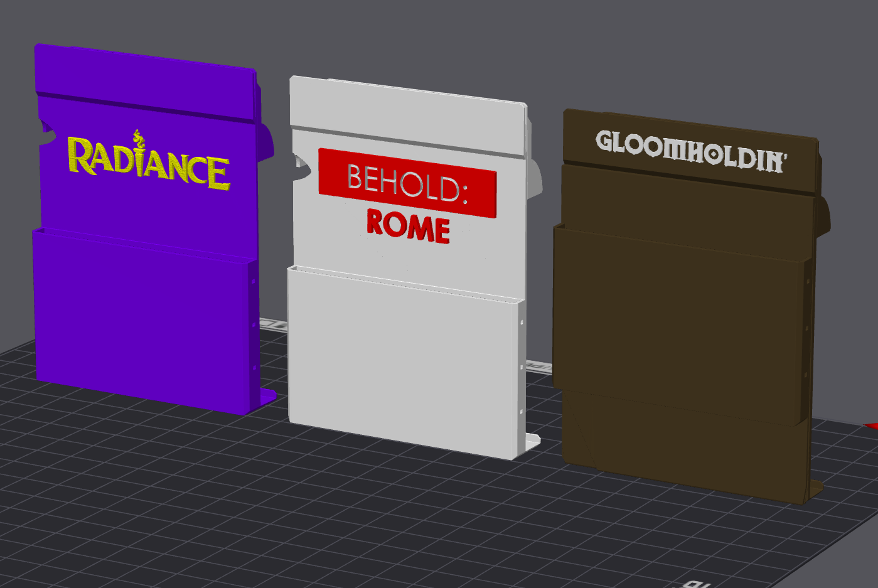Click the hook notch on white holder

coord(300,168)
